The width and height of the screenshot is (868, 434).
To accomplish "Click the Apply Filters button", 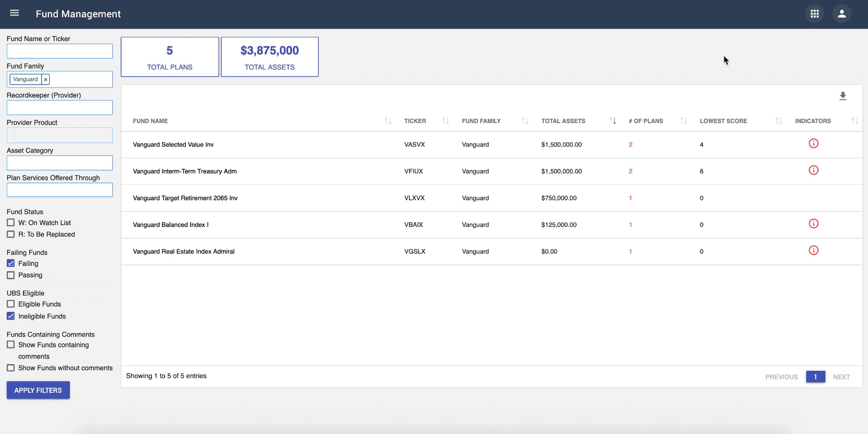I will pyautogui.click(x=38, y=390).
